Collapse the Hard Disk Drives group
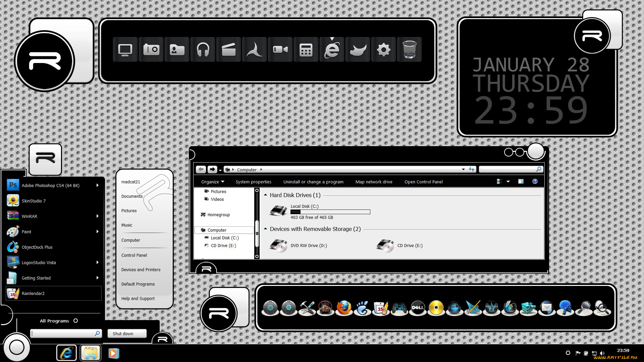Image resolution: width=644 pixels, height=362 pixels. pos(266,195)
